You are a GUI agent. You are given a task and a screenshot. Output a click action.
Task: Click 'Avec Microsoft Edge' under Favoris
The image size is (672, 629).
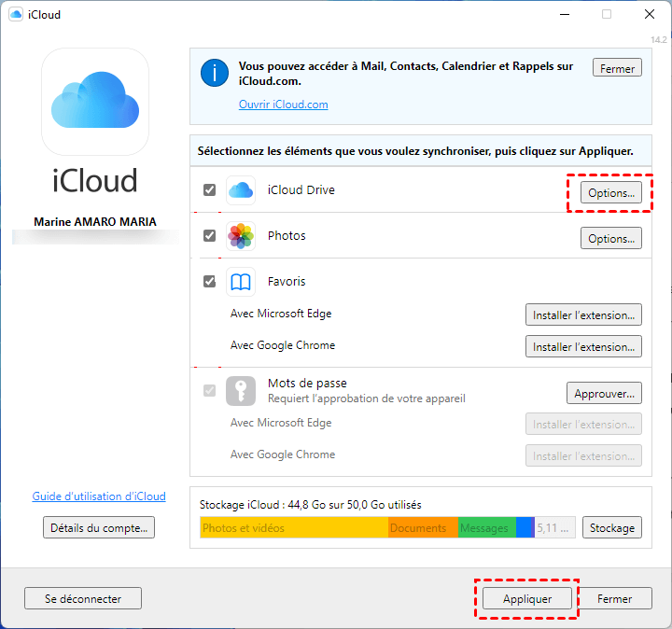click(x=281, y=314)
